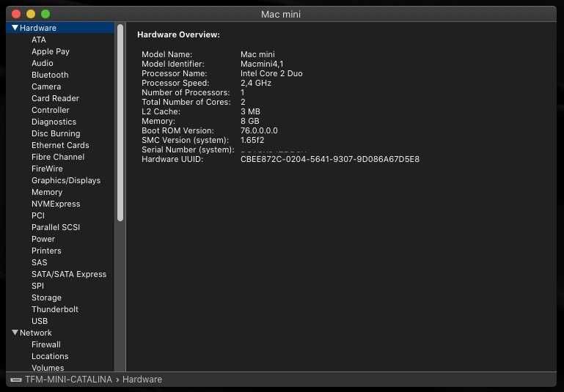Viewport: 564px width, 392px height.
Task: Close the Mac mini window
Action: pyautogui.click(x=16, y=14)
